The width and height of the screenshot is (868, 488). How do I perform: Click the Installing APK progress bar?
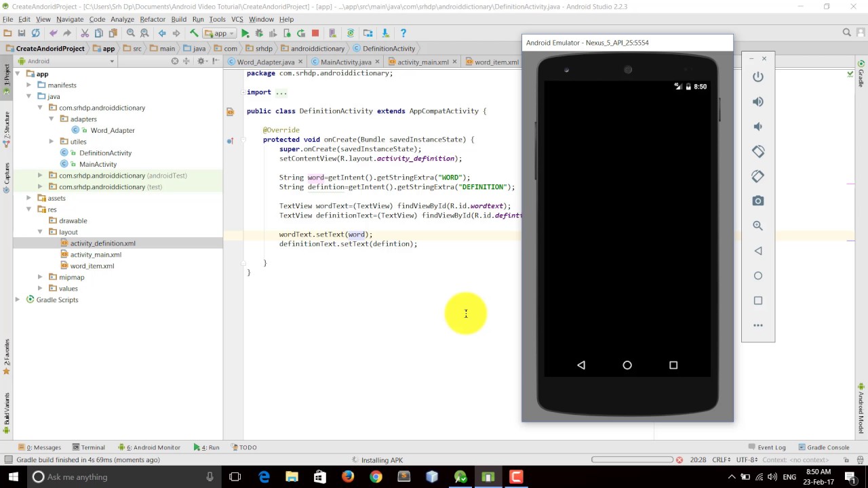(632, 460)
